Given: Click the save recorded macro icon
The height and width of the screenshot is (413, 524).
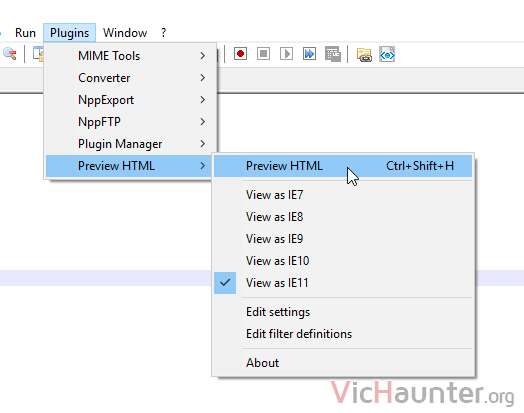Looking at the screenshot, I should 333,54.
